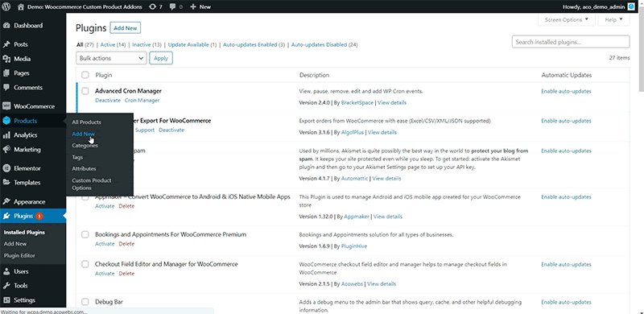Open site home icon in admin bar
The width and height of the screenshot is (644, 314).
pyautogui.click(x=21, y=6)
